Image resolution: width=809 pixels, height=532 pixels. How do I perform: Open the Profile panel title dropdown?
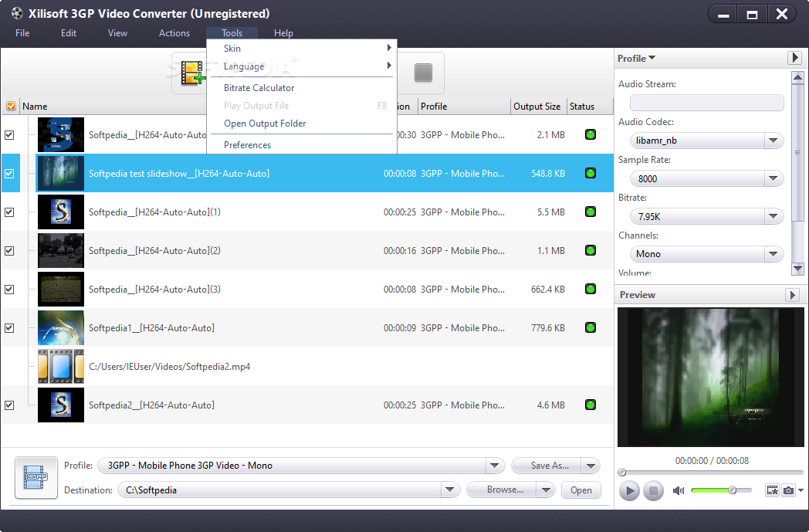[x=636, y=59]
